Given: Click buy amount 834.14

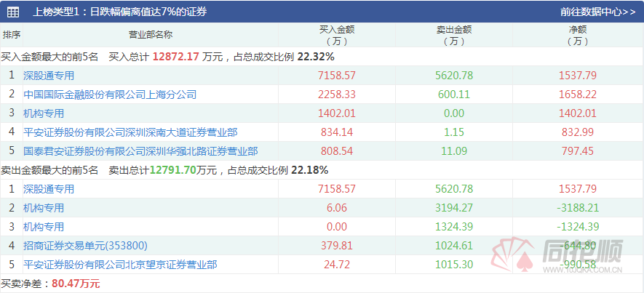Looking at the screenshot, I should coord(337,132).
